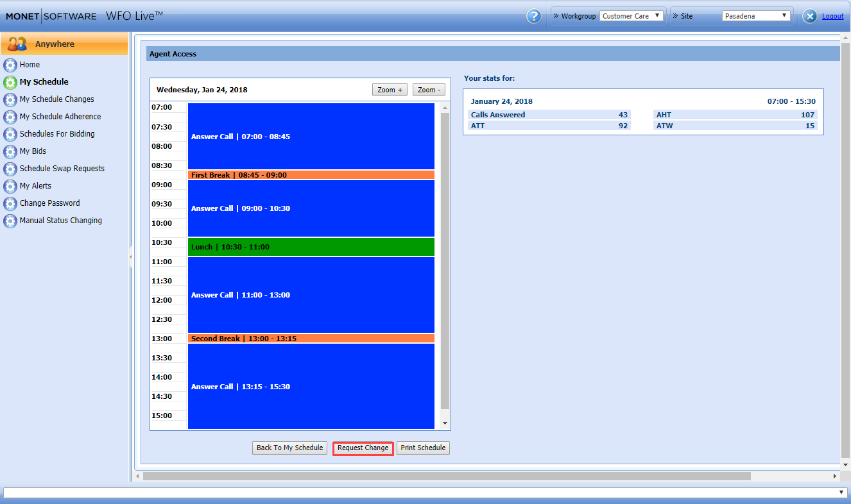Open Schedules For Bidding page
The image size is (851, 504).
(57, 134)
